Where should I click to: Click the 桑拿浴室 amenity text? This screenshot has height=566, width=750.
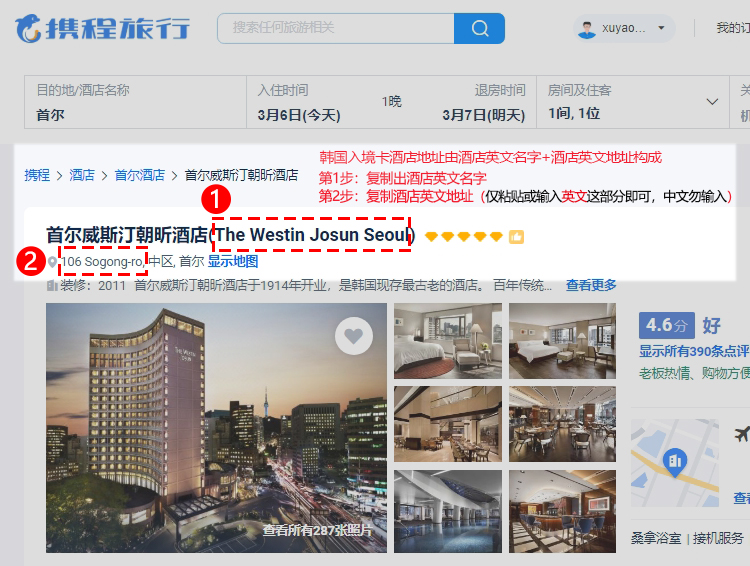tap(656, 538)
